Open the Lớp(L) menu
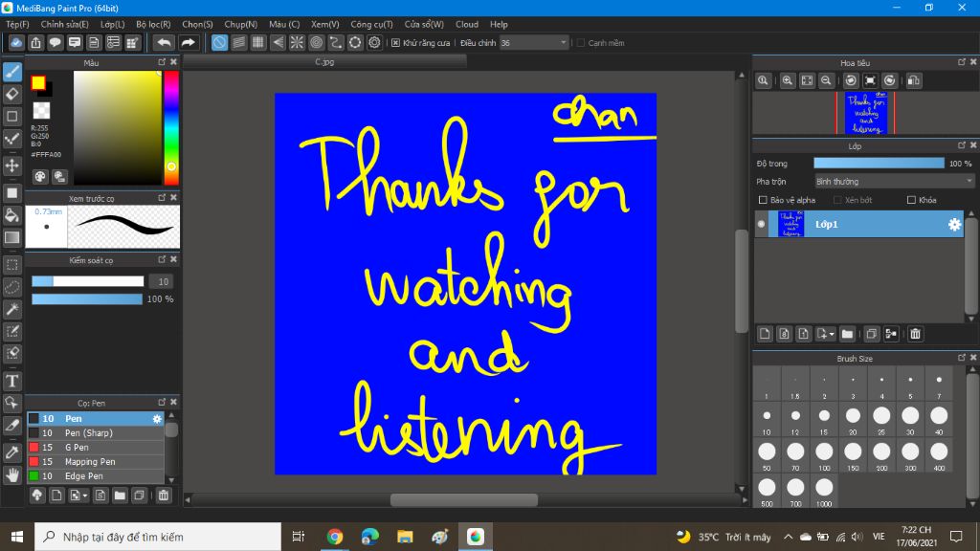The width and height of the screenshot is (980, 551). tap(113, 24)
